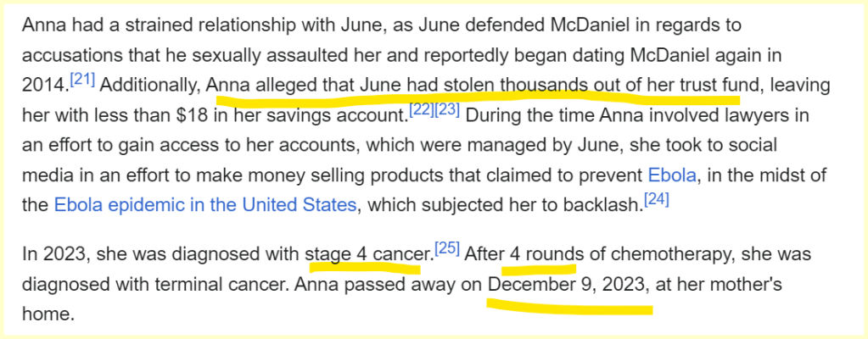Click the underlined date 'December 9, 2023'

pos(568,285)
